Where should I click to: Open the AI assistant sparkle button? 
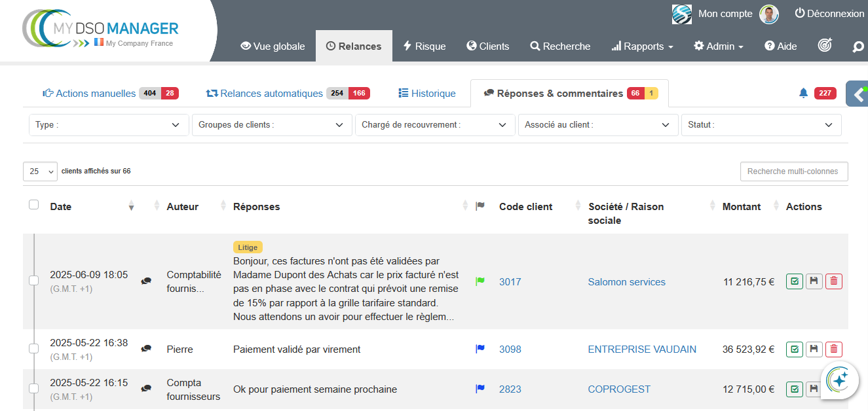point(839,380)
